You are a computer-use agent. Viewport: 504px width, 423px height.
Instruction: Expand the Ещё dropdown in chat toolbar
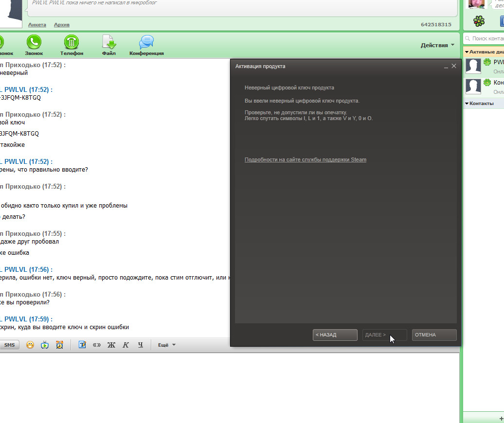(166, 345)
